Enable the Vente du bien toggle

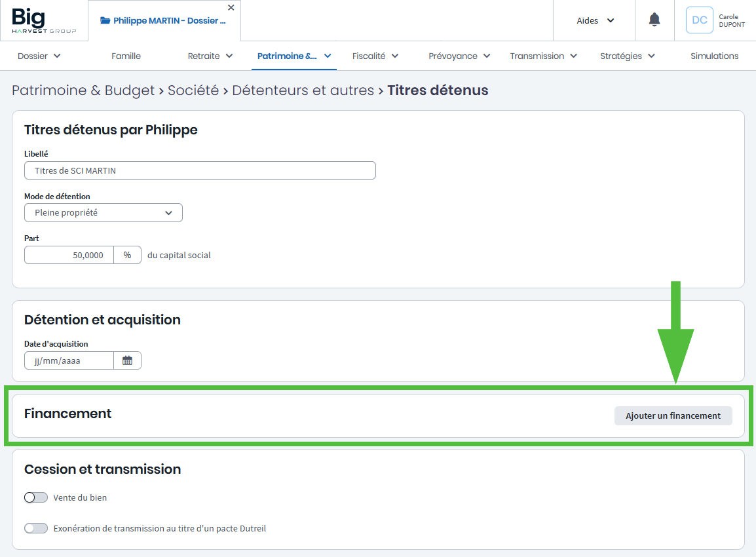tap(36, 497)
